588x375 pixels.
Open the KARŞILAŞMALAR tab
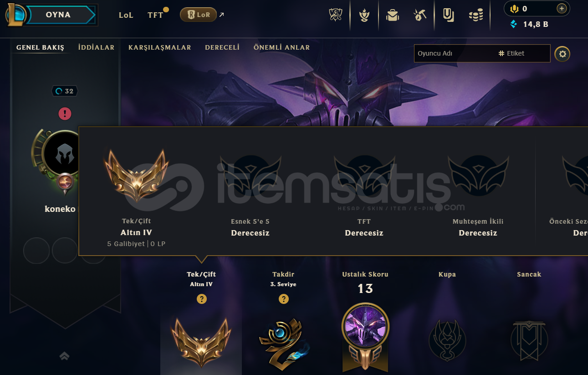[x=160, y=47]
